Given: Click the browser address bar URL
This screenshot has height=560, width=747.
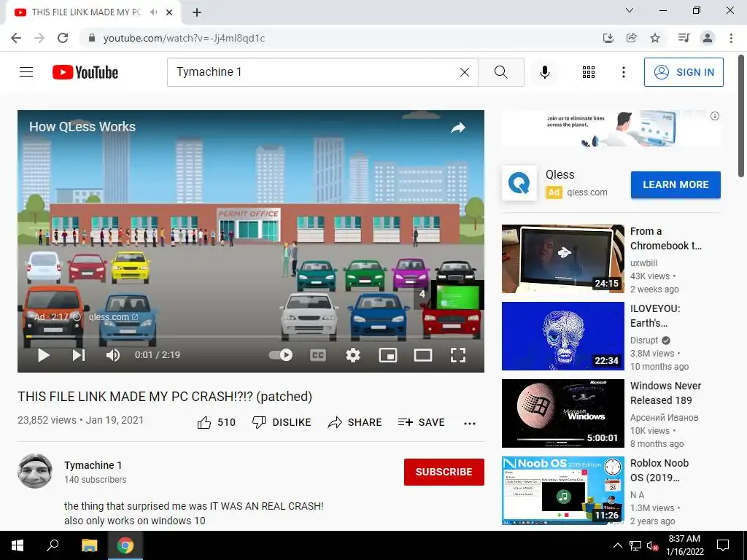Looking at the screenshot, I should pyautogui.click(x=184, y=38).
